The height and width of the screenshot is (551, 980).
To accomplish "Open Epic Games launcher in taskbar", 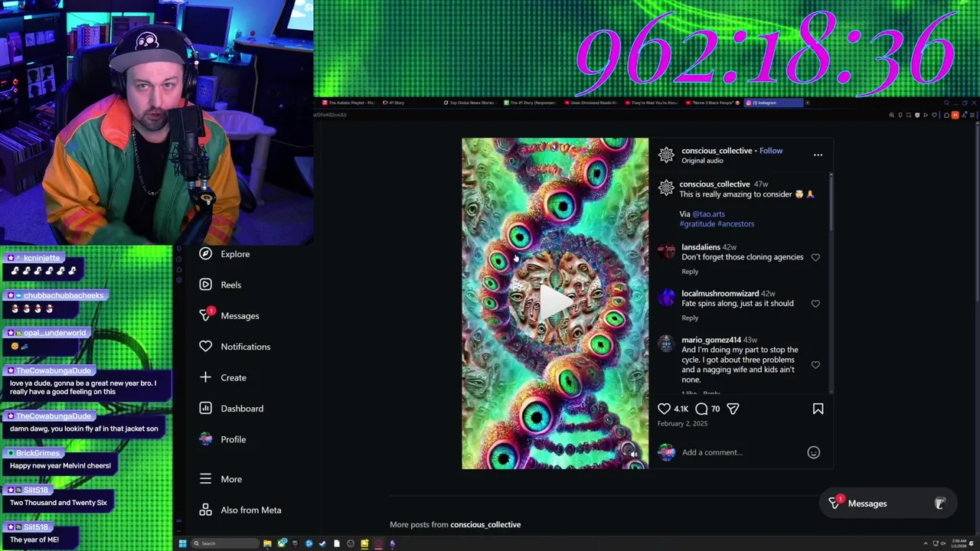I will point(296,543).
